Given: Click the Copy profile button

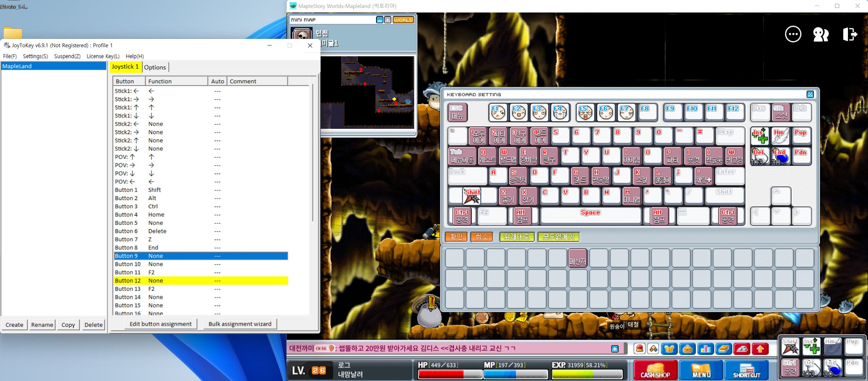Looking at the screenshot, I should [x=68, y=325].
